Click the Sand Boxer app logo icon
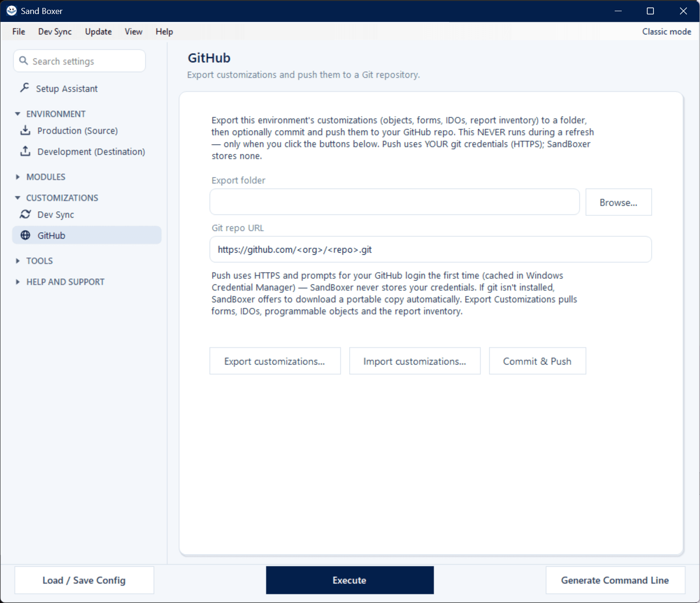The image size is (700, 603). [12, 10]
